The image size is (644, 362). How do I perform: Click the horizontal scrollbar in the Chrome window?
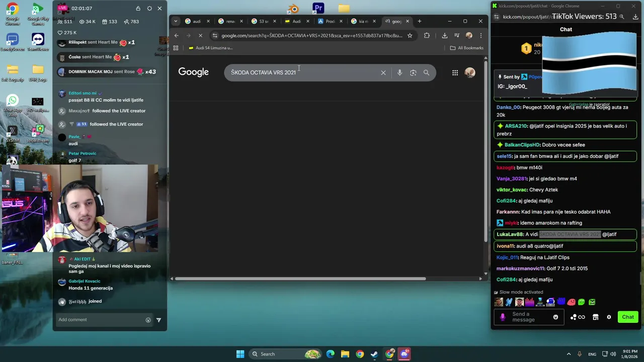click(x=300, y=279)
